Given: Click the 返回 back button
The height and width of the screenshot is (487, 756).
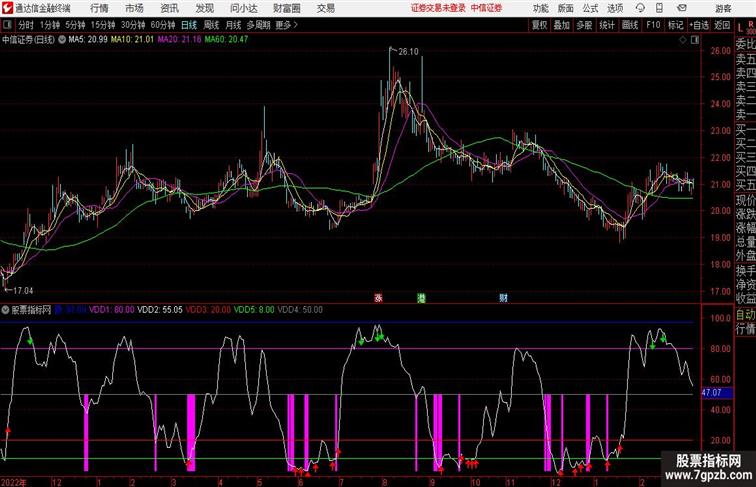Looking at the screenshot, I should (x=722, y=25).
